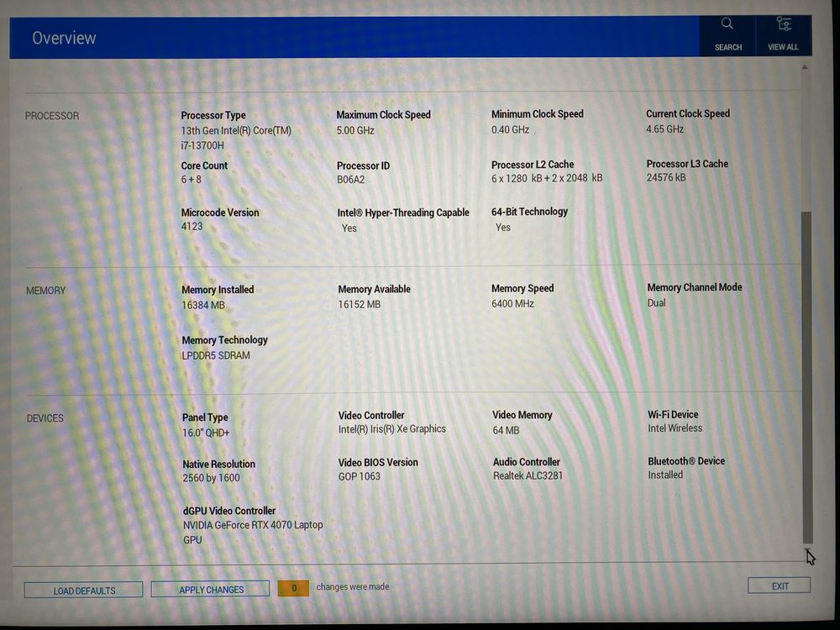Click the NVIDIA GeForce RTX 4070 Laptop GPU value

(x=253, y=533)
